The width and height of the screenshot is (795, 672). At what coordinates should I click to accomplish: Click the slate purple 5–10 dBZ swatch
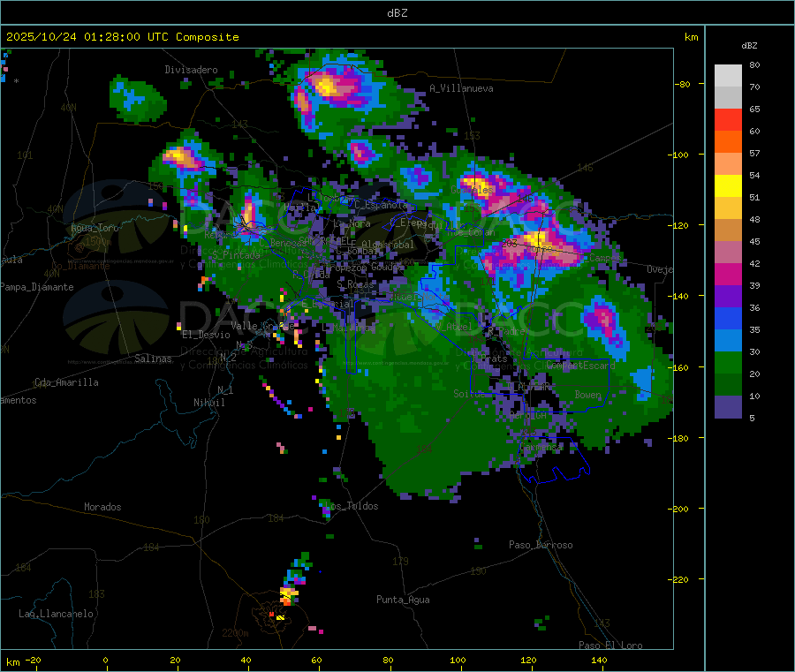[728, 407]
